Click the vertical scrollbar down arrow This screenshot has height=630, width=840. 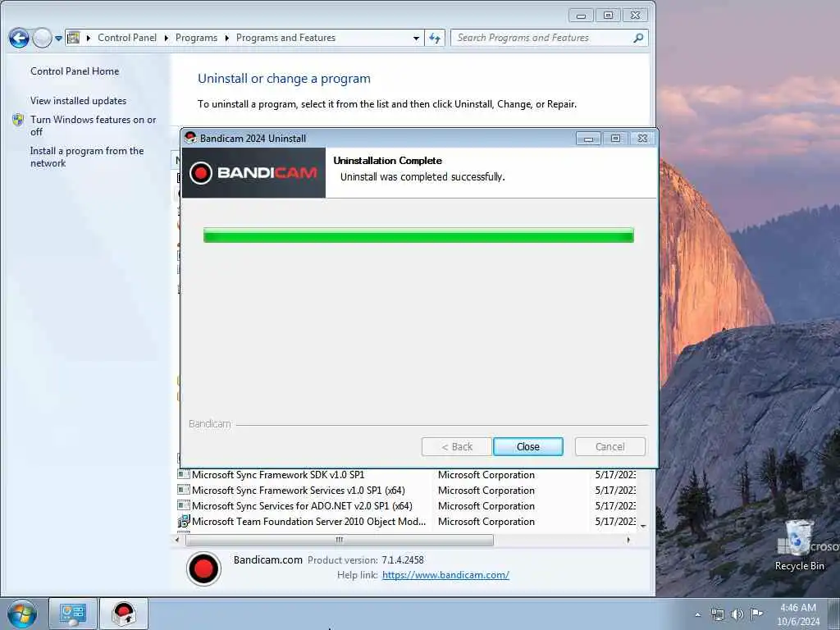[643, 527]
